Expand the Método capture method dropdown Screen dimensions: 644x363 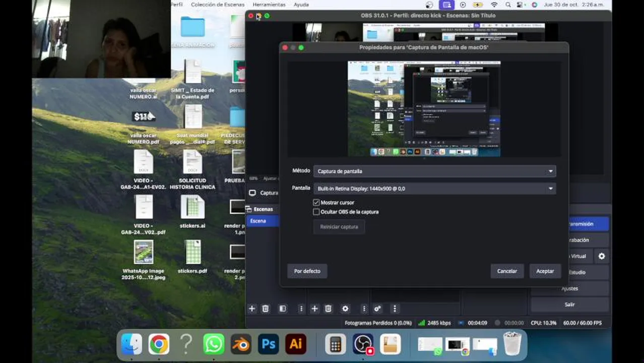[x=435, y=171]
